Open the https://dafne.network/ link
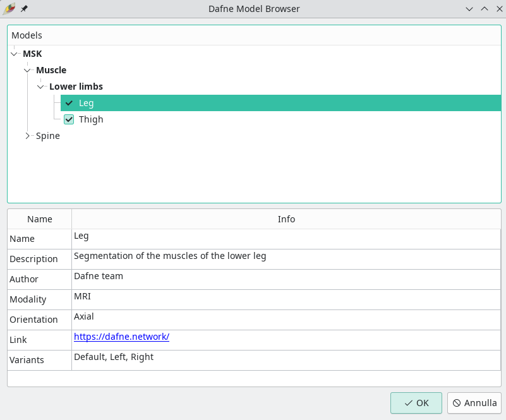 (x=122, y=337)
